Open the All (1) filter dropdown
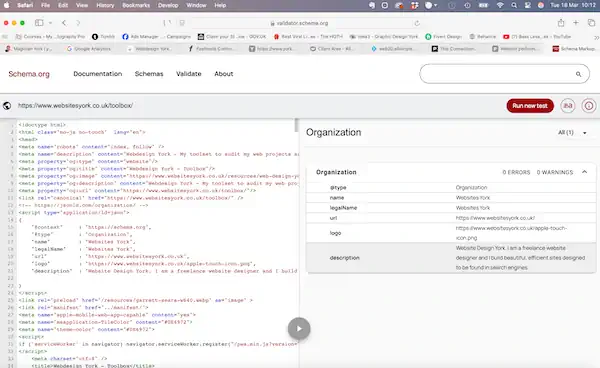Screen dimensions: 600x368 [572, 132]
